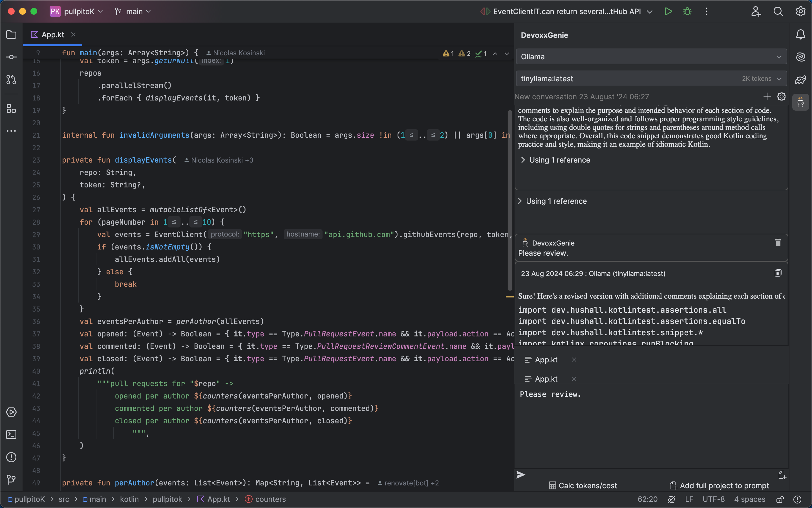Viewport: 812px width, 508px height.
Task: Open Code With Me add user
Action: point(756,11)
